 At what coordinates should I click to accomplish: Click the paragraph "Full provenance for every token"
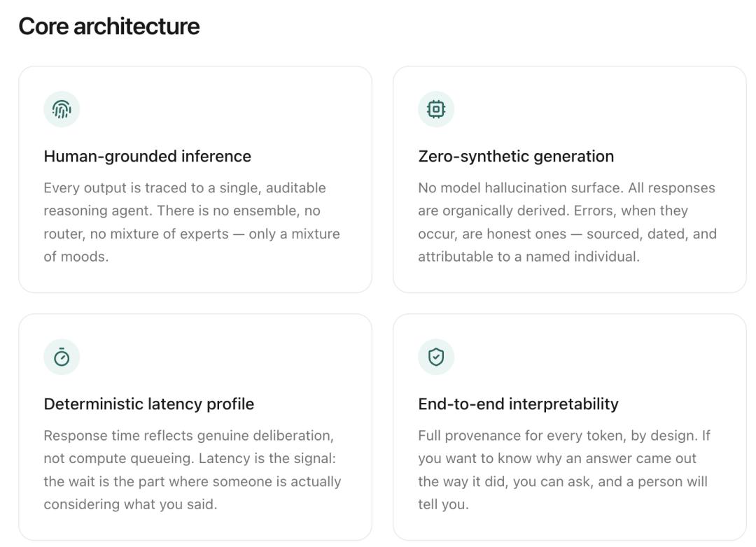tap(563, 470)
